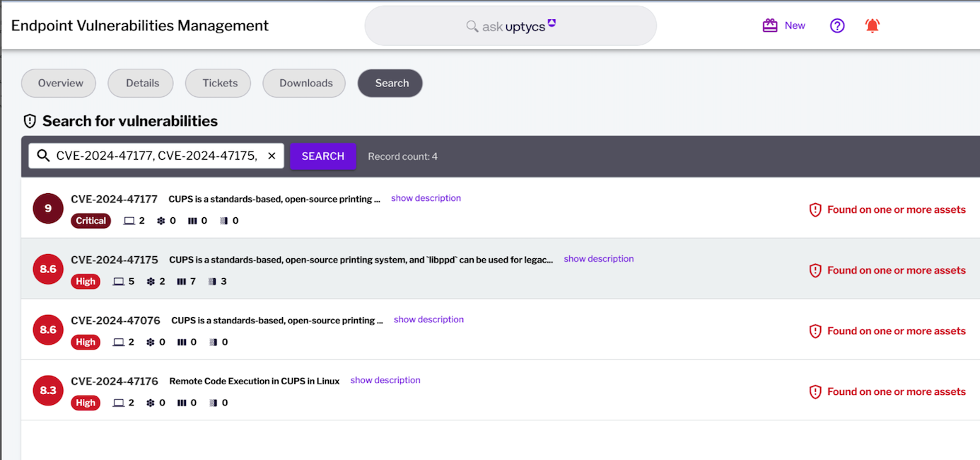This screenshot has height=460, width=980.
Task: Click the Kubernetes-style gear icon for CVE-2024-47175
Action: pos(151,282)
